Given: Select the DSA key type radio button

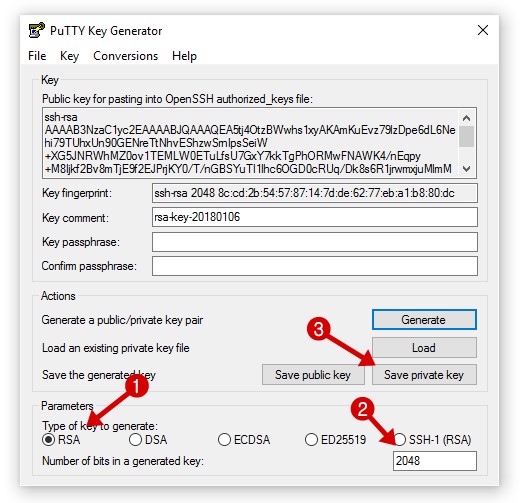Looking at the screenshot, I should click(x=135, y=440).
